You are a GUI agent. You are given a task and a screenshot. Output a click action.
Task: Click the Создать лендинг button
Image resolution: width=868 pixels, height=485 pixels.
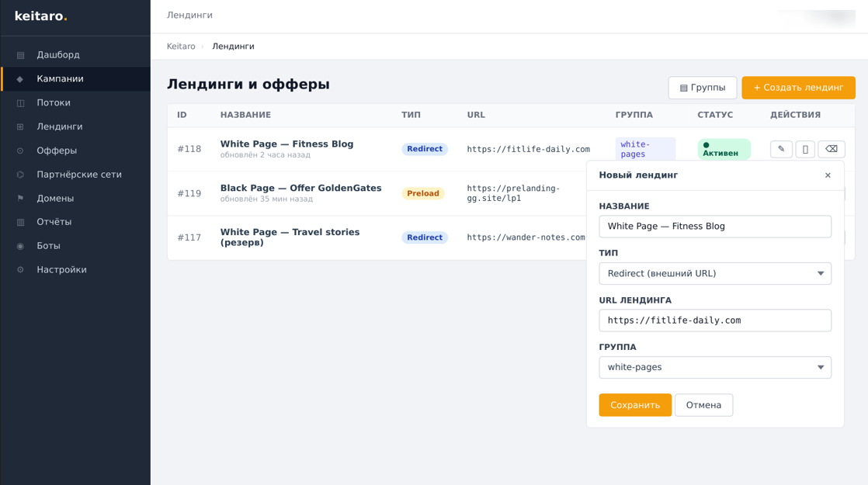click(798, 88)
